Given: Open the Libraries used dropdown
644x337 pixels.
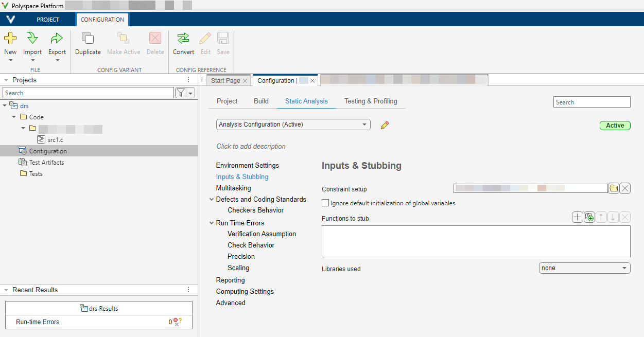Looking at the screenshot, I should tap(584, 268).
